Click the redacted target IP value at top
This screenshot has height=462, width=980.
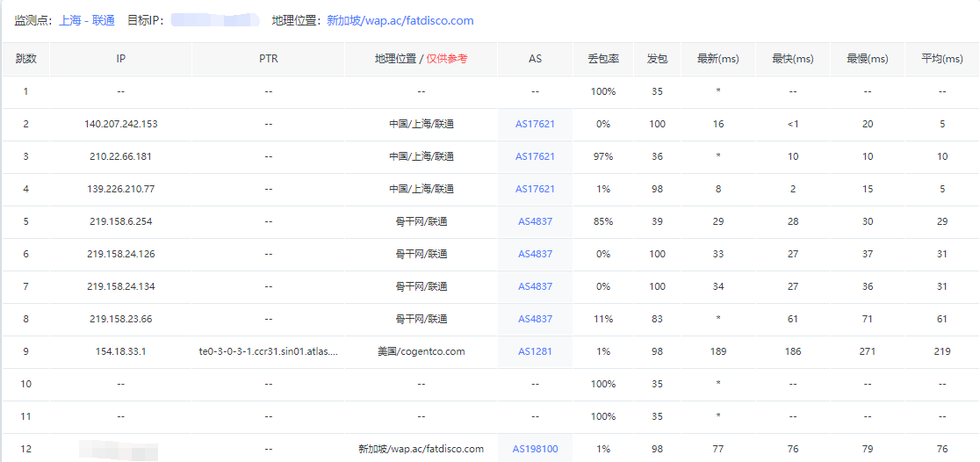point(215,20)
